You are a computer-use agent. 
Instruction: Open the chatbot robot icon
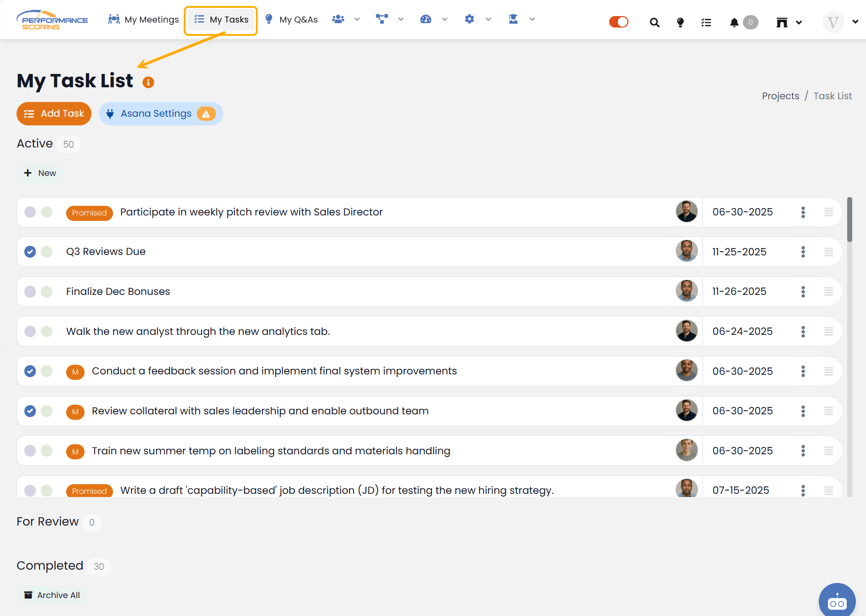837,601
